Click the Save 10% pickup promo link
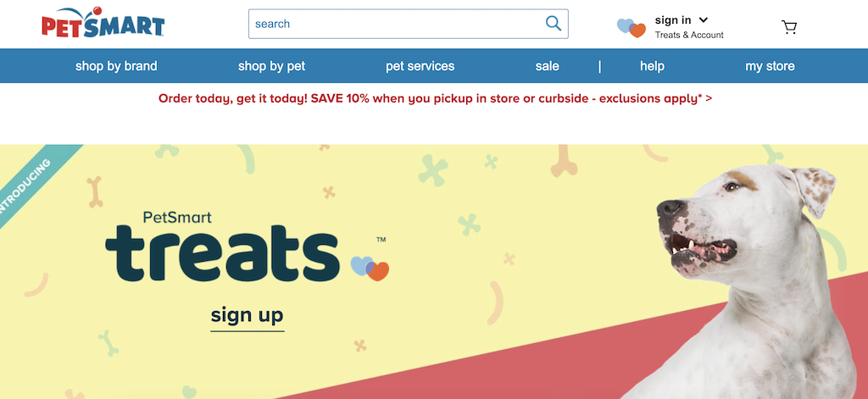Image resolution: width=868 pixels, height=399 pixels. pos(435,98)
